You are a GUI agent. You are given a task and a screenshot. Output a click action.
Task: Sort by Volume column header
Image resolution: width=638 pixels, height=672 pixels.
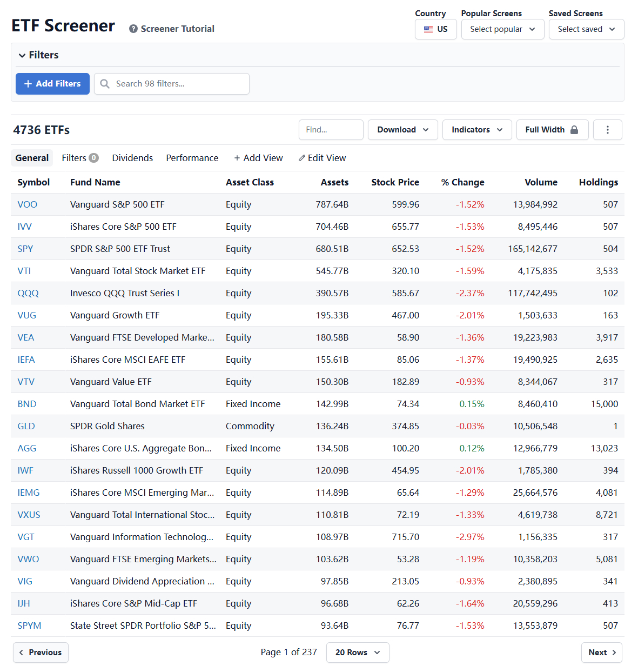point(541,182)
